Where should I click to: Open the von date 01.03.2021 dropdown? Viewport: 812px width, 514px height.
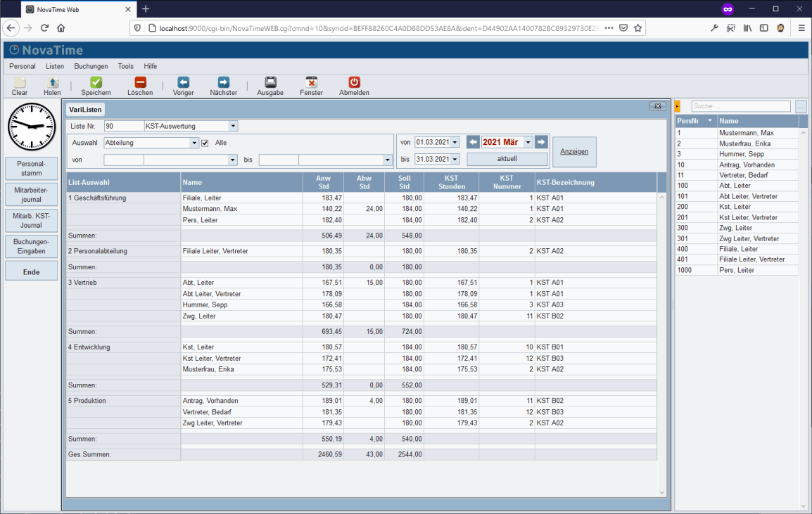coord(455,142)
